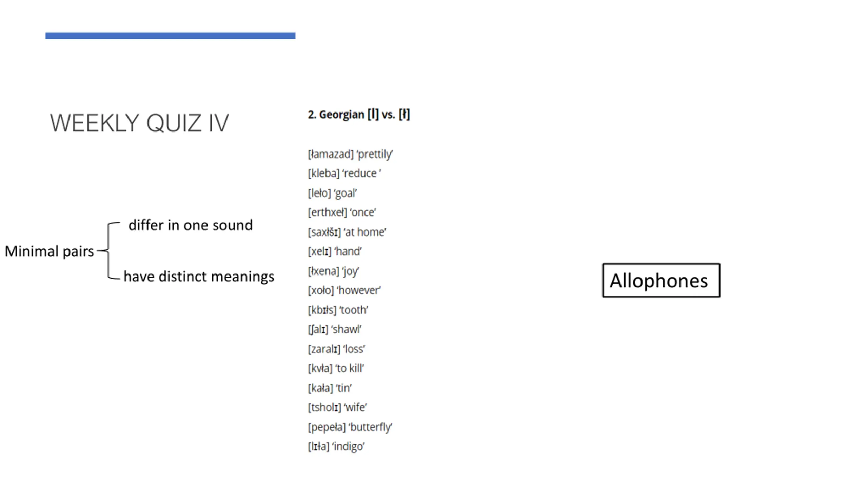Click the WEEKLY QUIZ IV title
The width and height of the screenshot is (868, 488).
click(x=139, y=123)
